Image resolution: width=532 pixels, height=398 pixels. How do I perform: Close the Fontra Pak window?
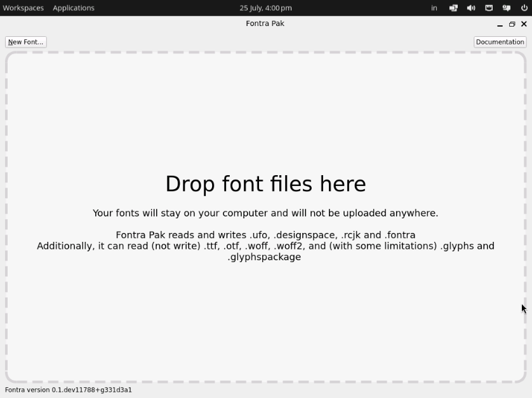point(524,23)
